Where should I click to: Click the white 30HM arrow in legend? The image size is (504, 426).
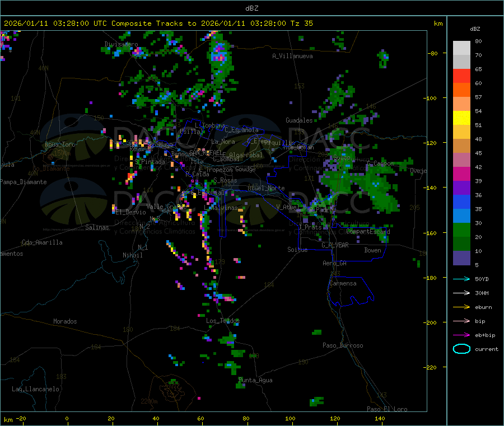tap(461, 293)
